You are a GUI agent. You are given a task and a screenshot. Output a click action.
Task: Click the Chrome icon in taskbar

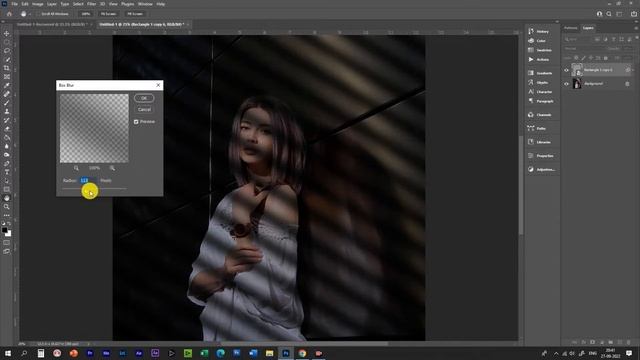[302, 353]
